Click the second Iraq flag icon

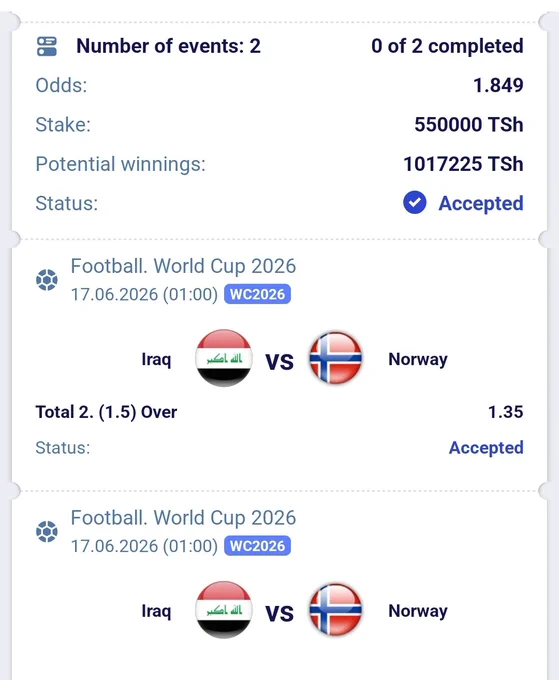pyautogui.click(x=224, y=610)
